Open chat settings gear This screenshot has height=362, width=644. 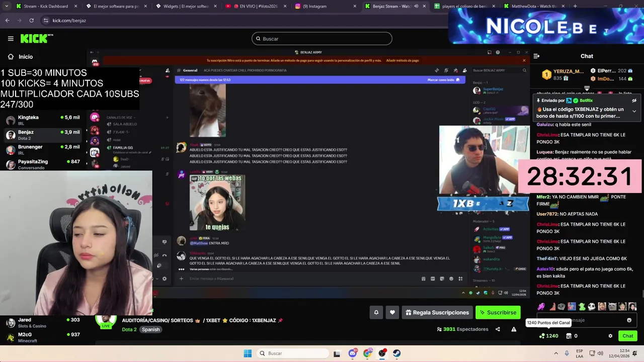610,336
